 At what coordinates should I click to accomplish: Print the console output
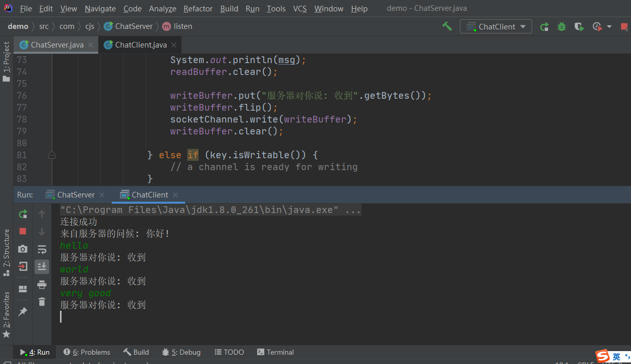(42, 284)
